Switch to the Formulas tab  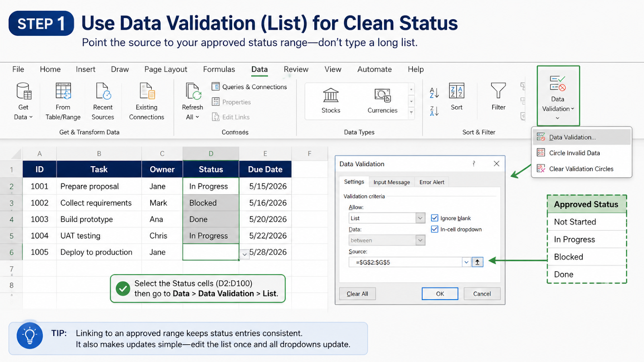219,69
